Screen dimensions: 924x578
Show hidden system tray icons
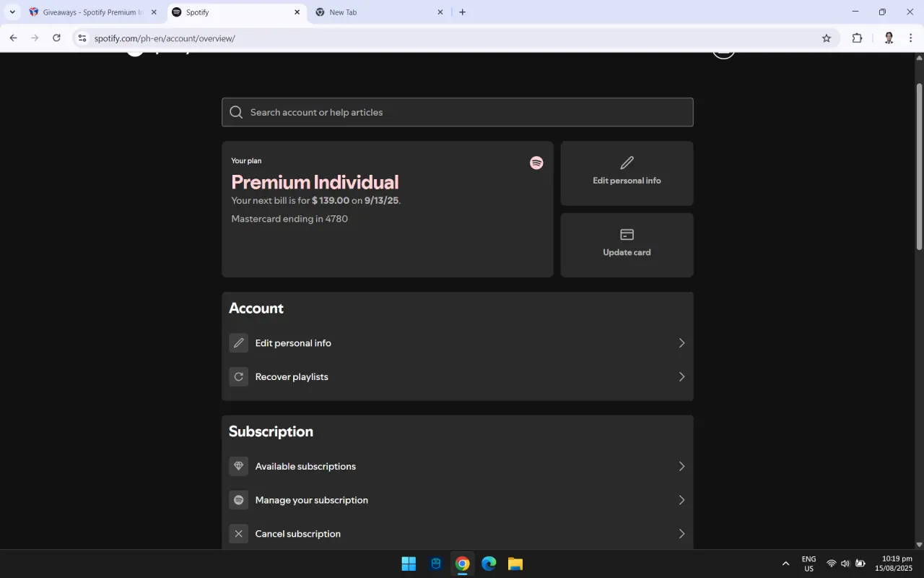point(785,564)
